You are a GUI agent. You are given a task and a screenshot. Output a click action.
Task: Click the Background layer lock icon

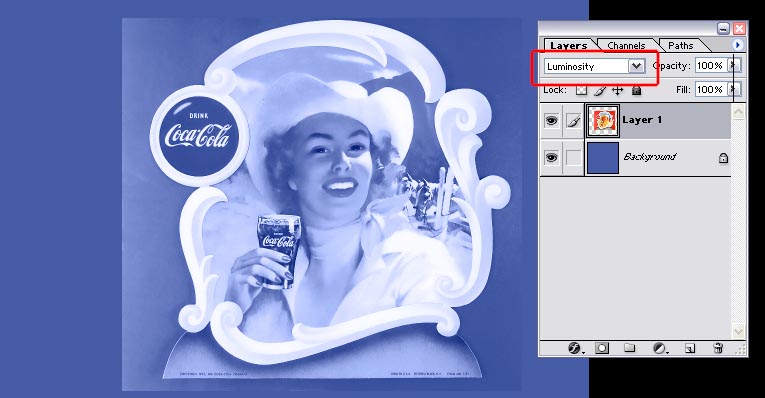coord(723,158)
